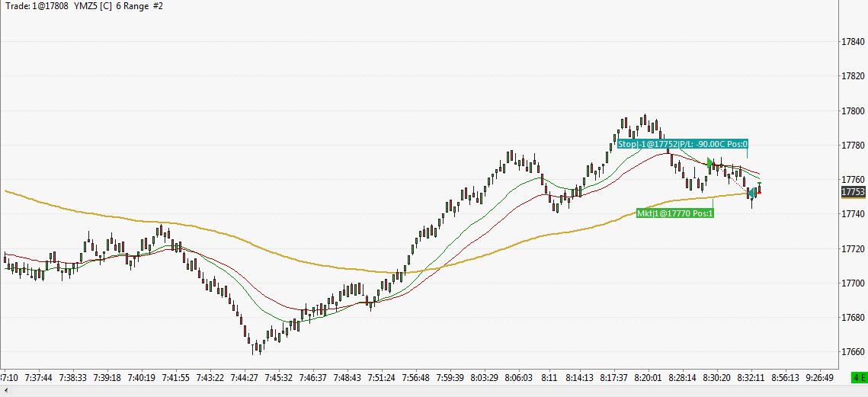Click the 7:44:27 time axis label
The width and height of the screenshot is (868, 397).
tap(245, 378)
